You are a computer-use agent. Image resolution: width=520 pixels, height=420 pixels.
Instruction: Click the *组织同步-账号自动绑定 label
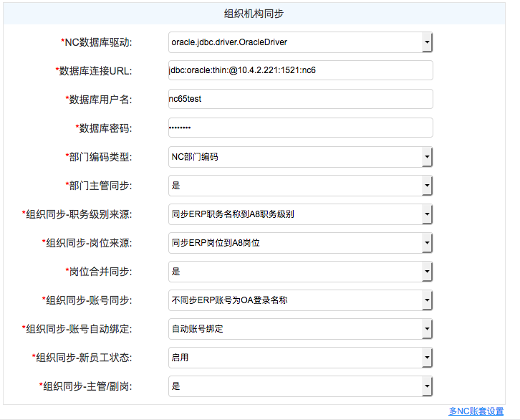pos(77,329)
